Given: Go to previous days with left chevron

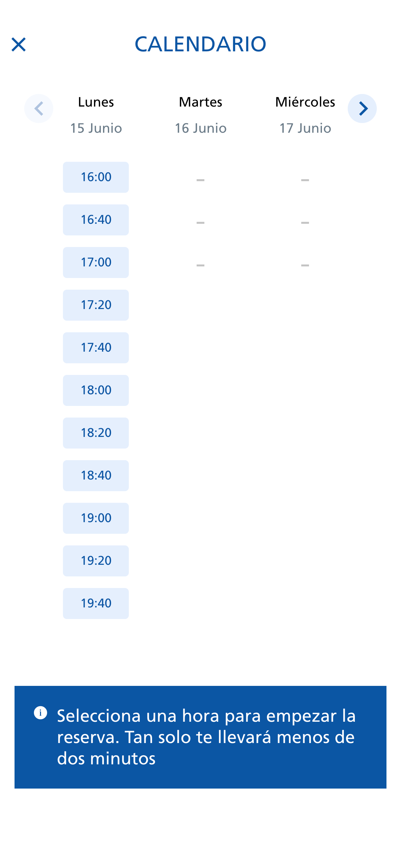Looking at the screenshot, I should [x=39, y=108].
